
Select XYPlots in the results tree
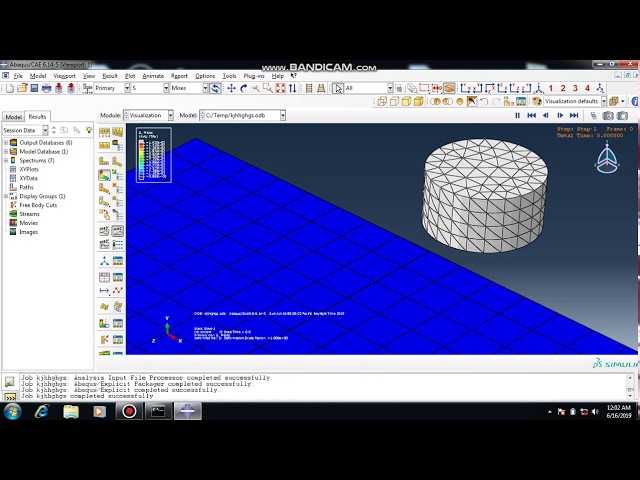click(x=29, y=169)
